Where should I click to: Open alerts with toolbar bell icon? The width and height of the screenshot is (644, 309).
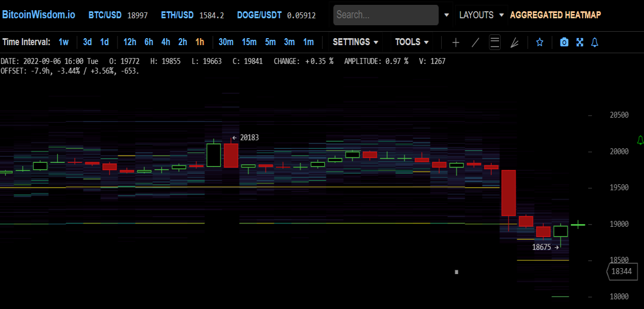click(x=595, y=42)
